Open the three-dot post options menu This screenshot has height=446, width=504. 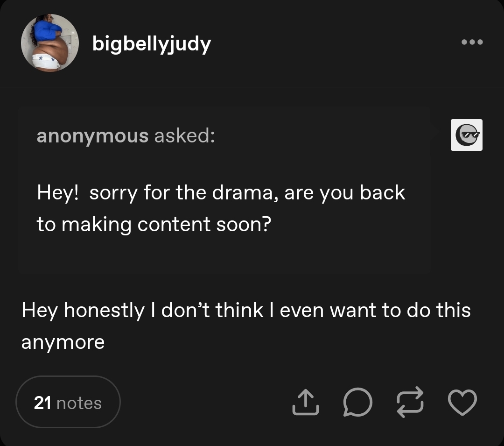point(472,42)
